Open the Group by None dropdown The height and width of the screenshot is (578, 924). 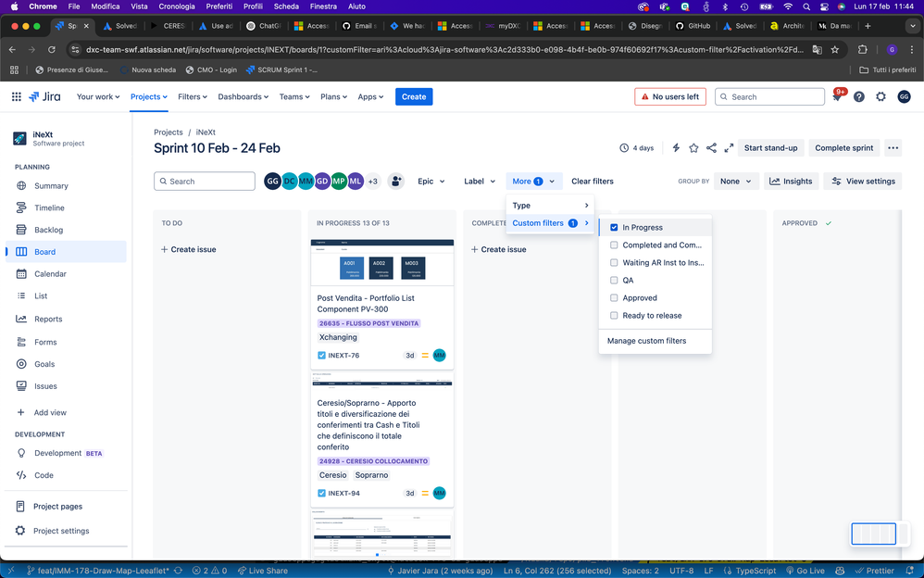[x=736, y=181]
